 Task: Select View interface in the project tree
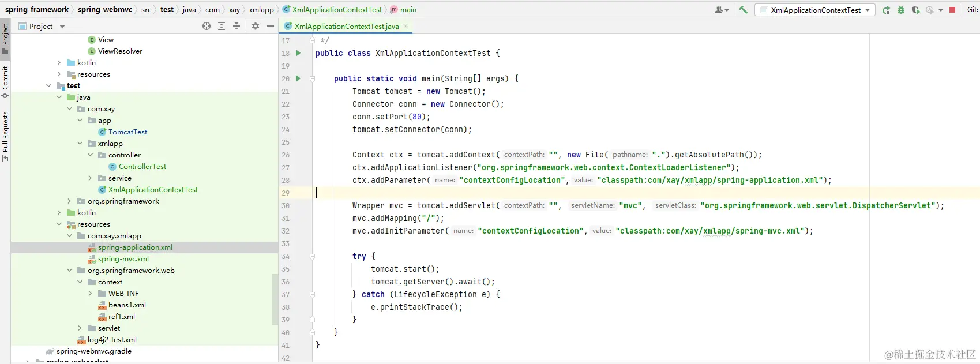coord(106,40)
